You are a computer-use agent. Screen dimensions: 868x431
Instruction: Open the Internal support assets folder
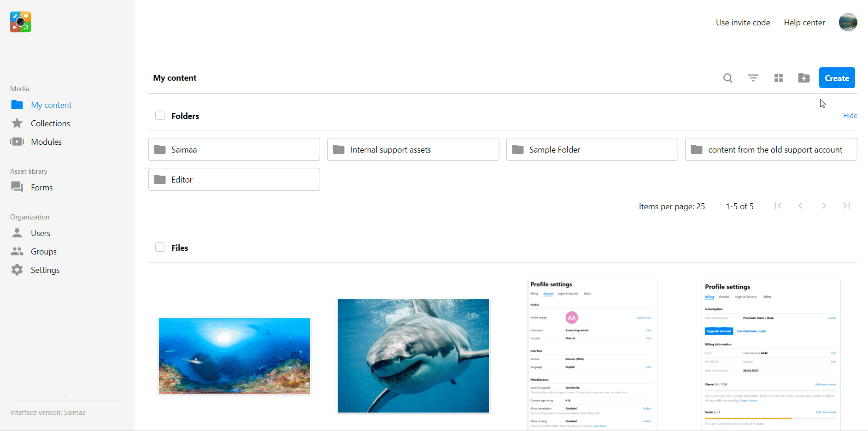pos(413,149)
